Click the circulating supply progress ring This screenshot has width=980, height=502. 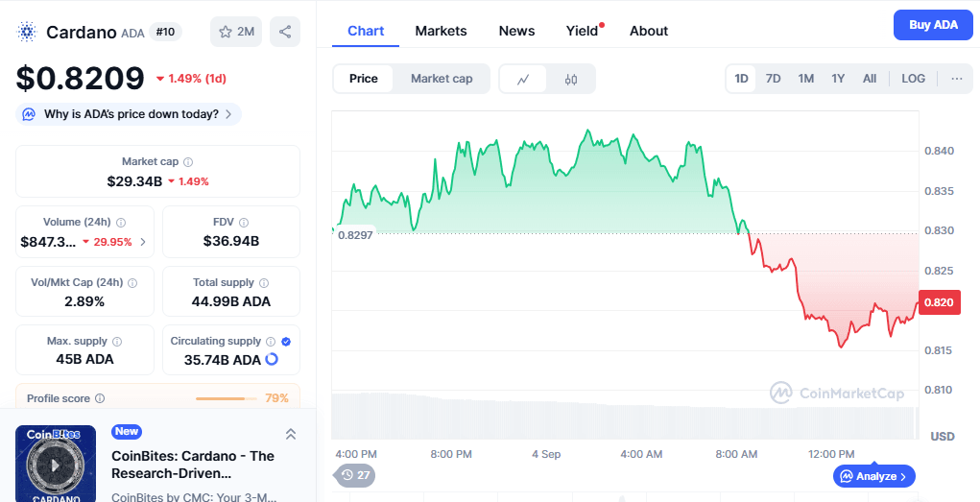point(272,360)
